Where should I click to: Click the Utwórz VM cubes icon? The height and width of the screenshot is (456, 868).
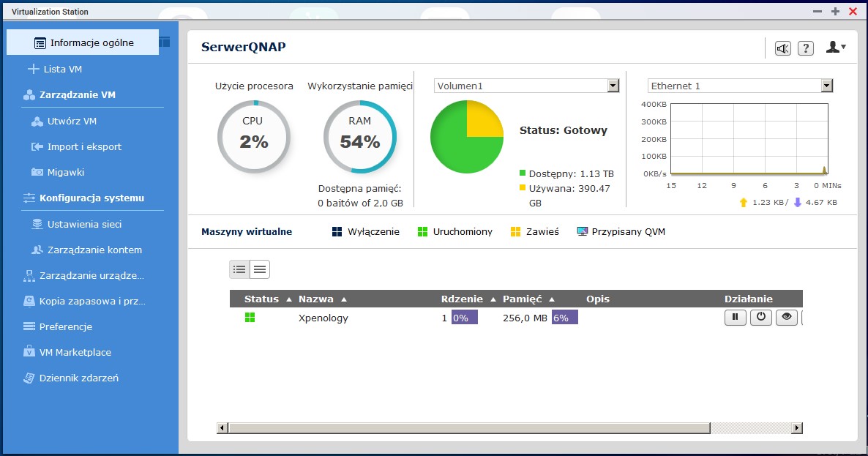tap(37, 122)
